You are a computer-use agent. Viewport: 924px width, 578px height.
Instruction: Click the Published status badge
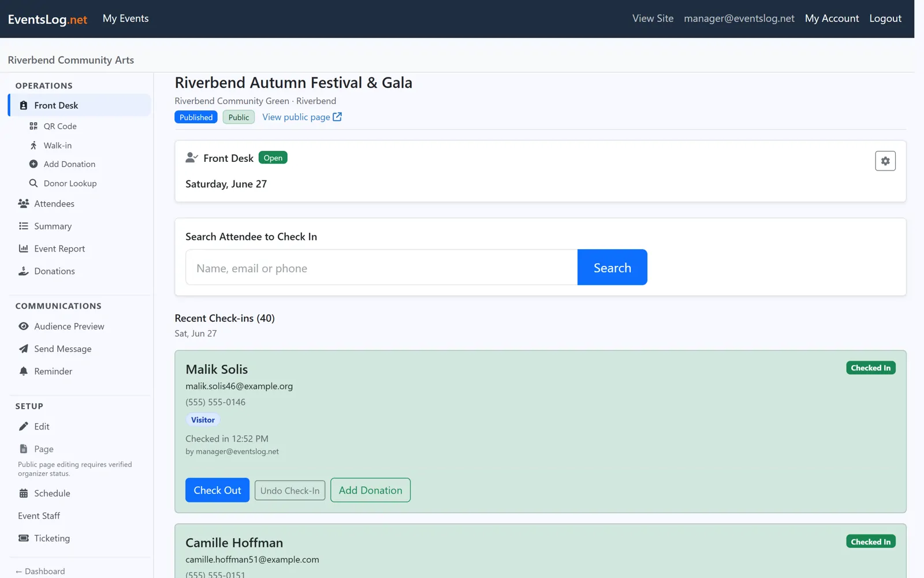coord(196,117)
